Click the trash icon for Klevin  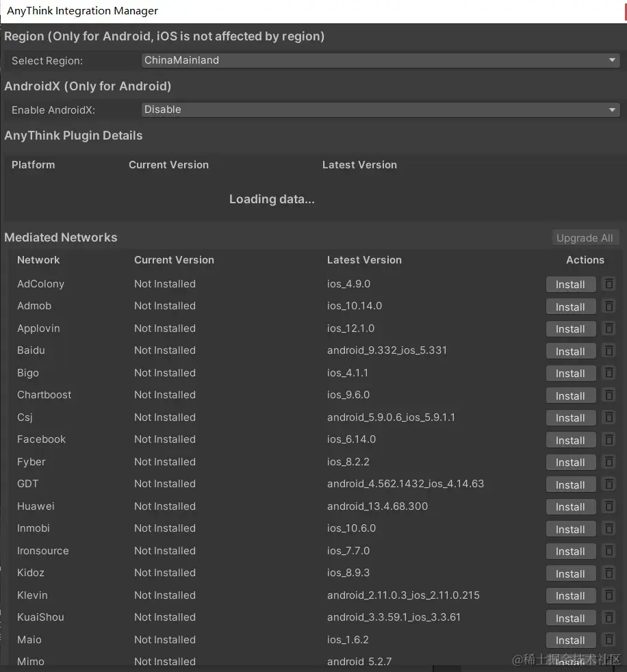609,595
